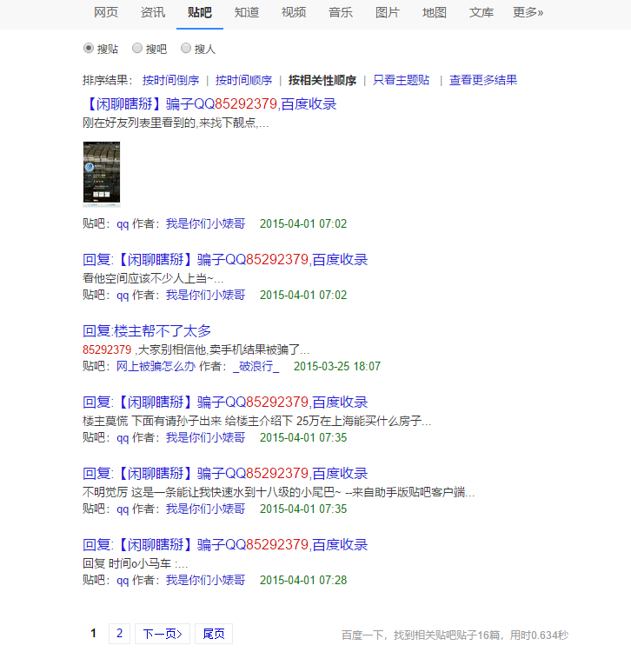This screenshot has width=631, height=672.
Task: Open the reply titled 回复:楼主帮不了太多
Action: (147, 331)
